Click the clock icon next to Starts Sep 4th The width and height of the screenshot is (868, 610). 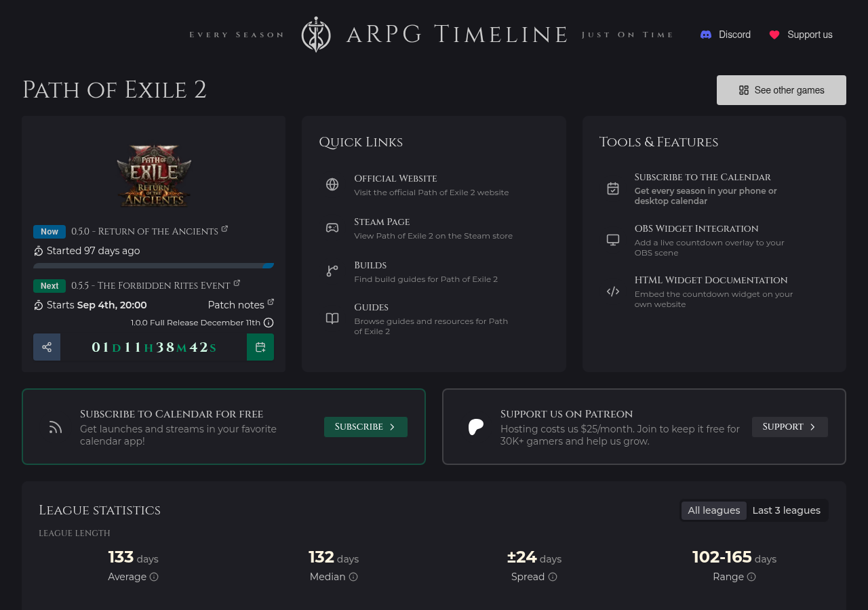coord(39,306)
